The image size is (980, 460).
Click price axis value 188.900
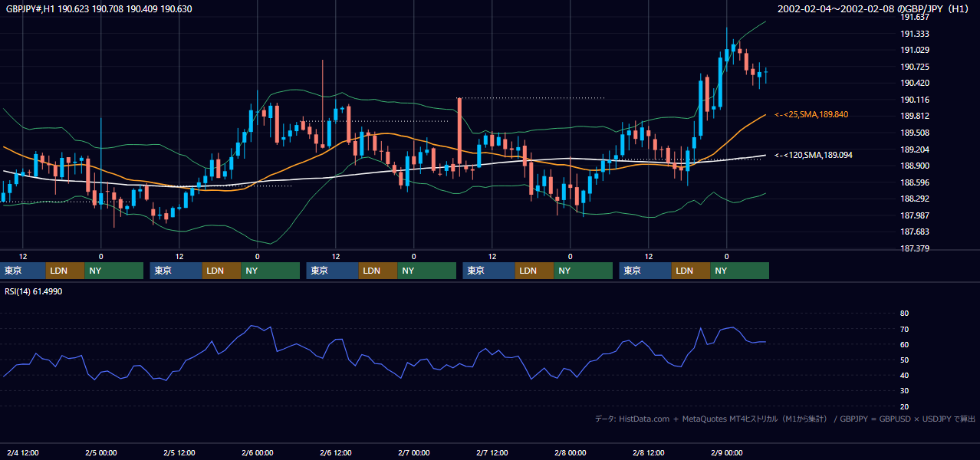[915, 166]
